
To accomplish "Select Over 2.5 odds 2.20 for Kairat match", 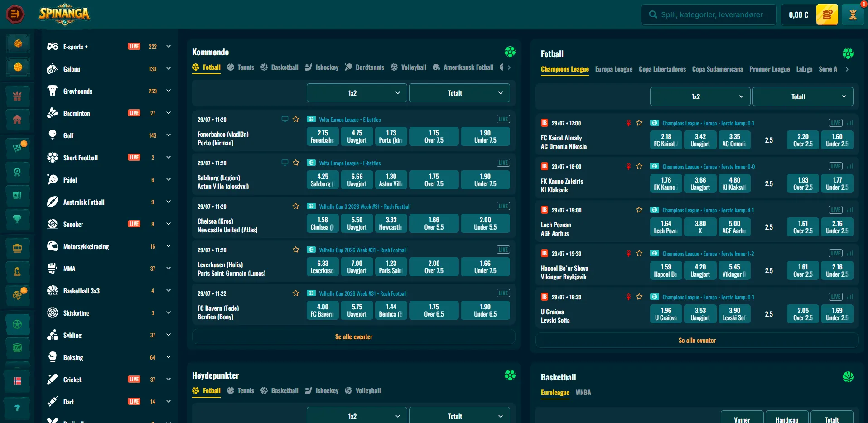I will click(803, 140).
